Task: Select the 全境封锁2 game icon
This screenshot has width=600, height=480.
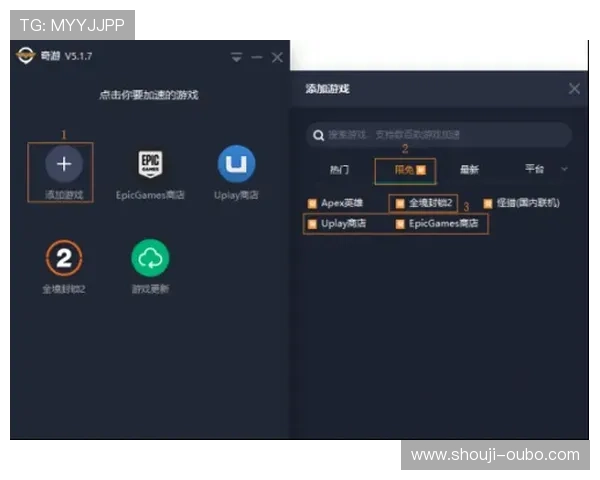Action: (x=64, y=258)
